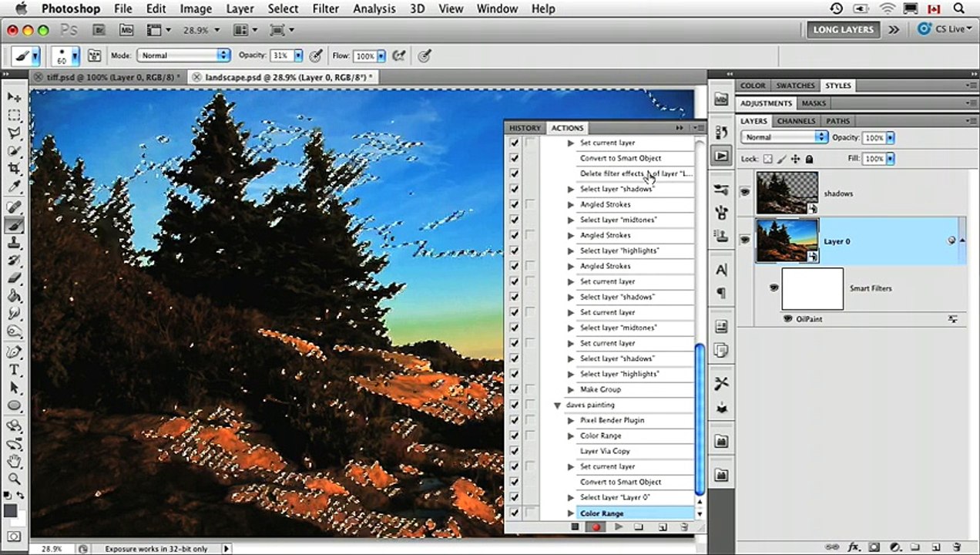Open the Character panel dock icon
The image size is (980, 555).
(x=721, y=270)
